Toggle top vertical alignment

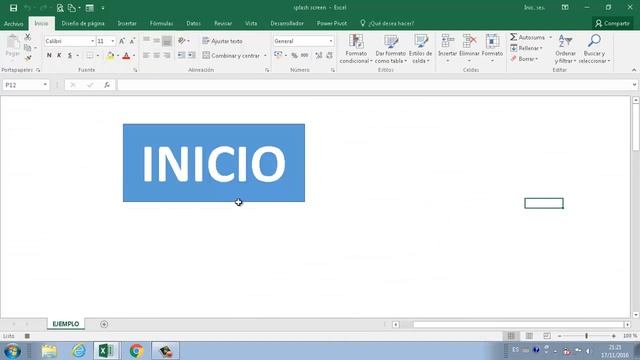point(146,41)
